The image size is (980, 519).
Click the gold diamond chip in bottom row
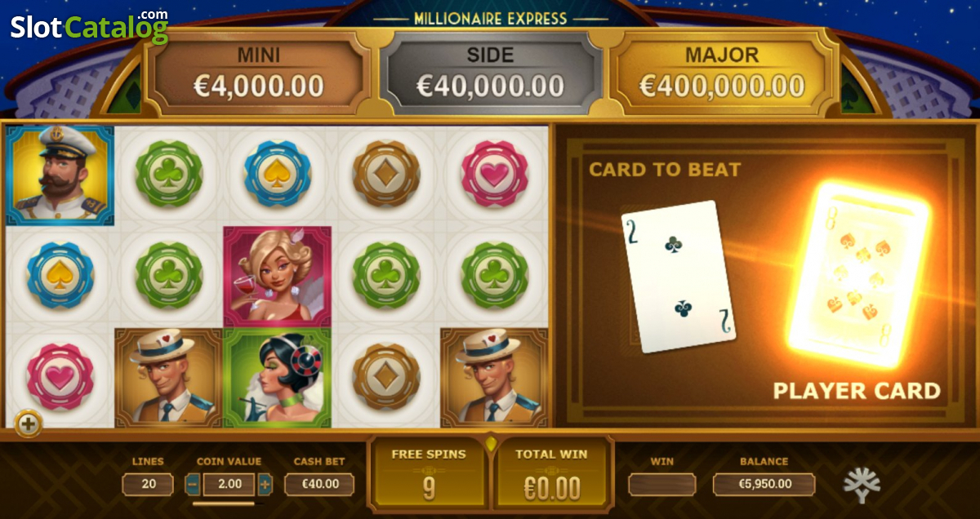pyautogui.click(x=386, y=376)
